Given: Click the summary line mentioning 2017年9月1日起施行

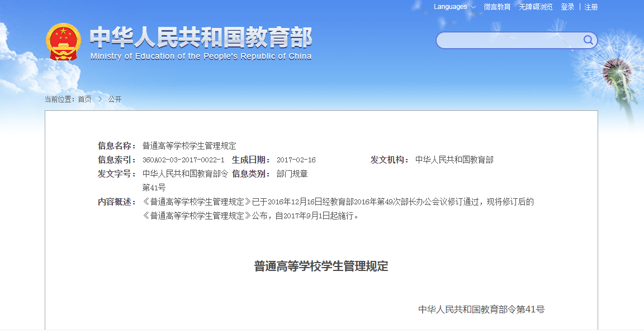Looking at the screenshot, I should click(x=250, y=216).
